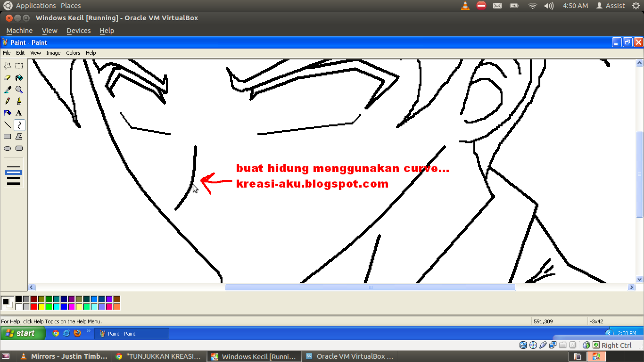Launch Internet Explorer from quick launch

coord(66,333)
